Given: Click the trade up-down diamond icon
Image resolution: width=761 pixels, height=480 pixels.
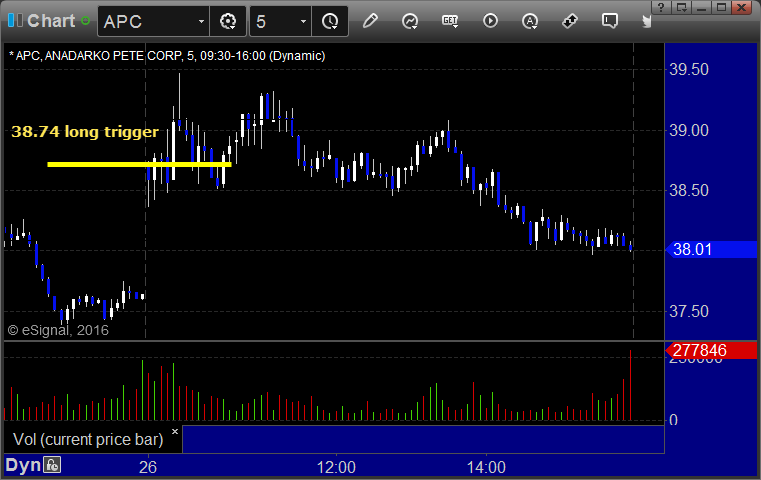Looking at the screenshot, I should (570, 21).
